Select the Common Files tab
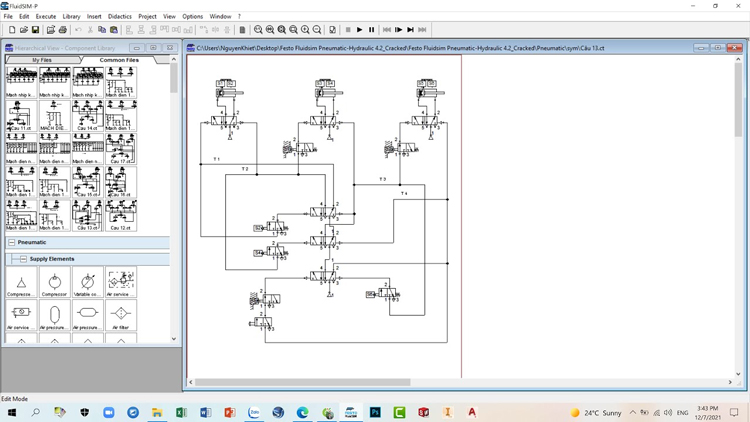 119,60
